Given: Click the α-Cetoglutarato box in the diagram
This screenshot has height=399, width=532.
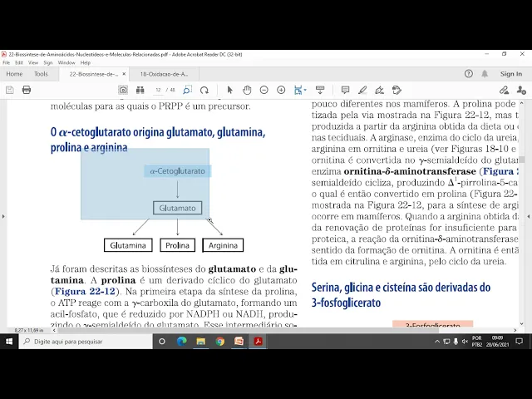Looking at the screenshot, I should (177, 171).
